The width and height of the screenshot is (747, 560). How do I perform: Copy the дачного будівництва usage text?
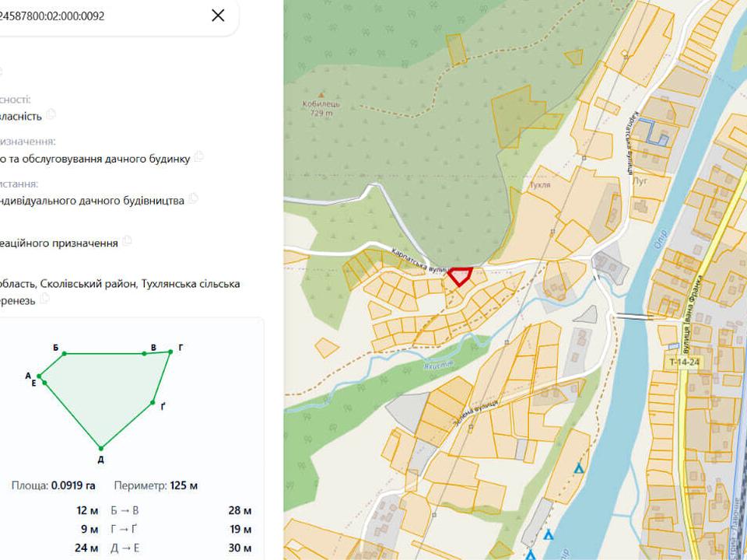tap(193, 198)
